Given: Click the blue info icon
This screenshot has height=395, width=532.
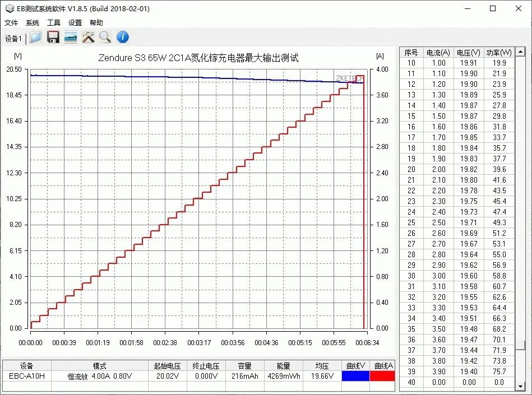Looking at the screenshot, I should pyautogui.click(x=123, y=37).
